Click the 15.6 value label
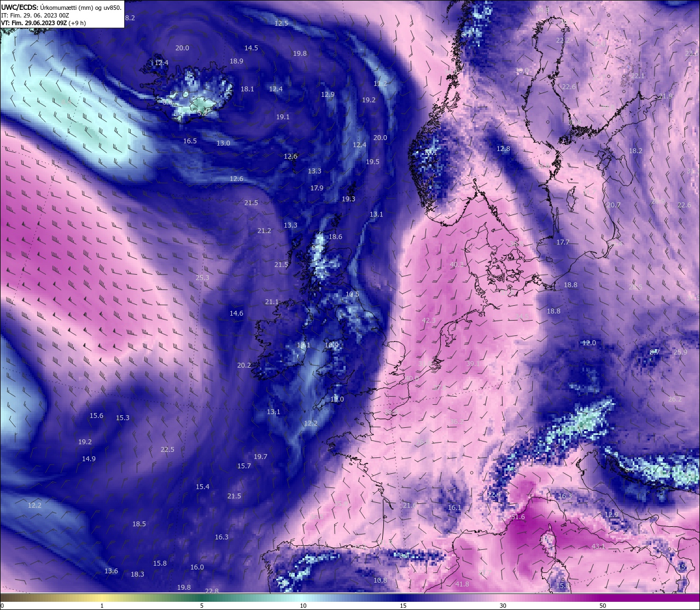The height and width of the screenshot is (610, 700). (x=96, y=416)
